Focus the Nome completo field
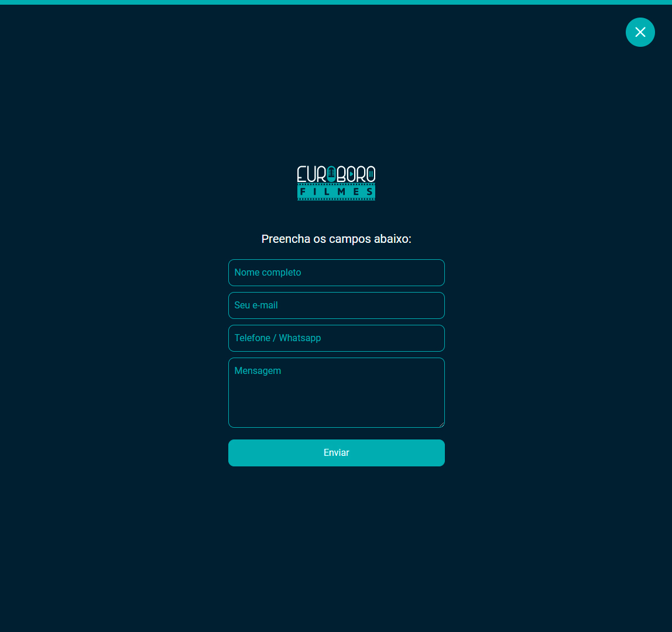 [337, 273]
